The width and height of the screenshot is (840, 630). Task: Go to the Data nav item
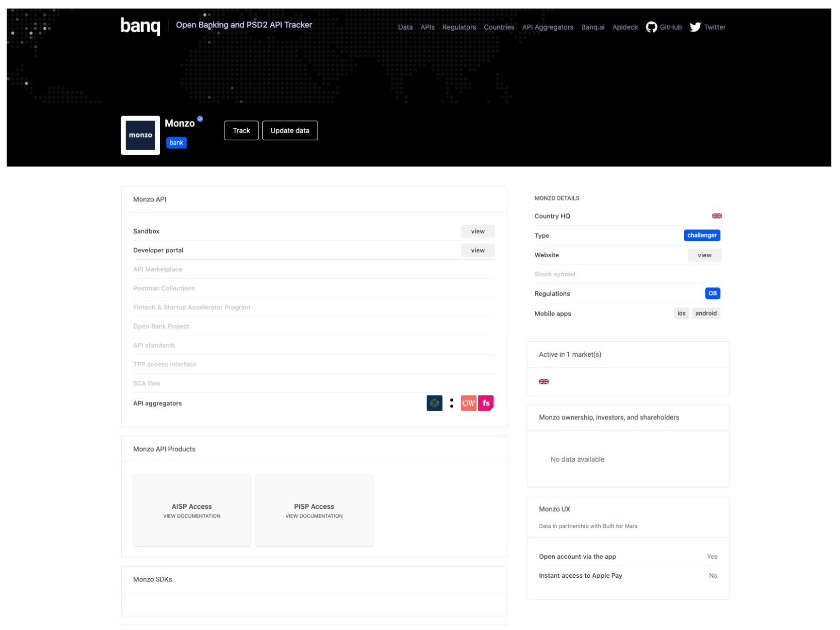(x=405, y=27)
